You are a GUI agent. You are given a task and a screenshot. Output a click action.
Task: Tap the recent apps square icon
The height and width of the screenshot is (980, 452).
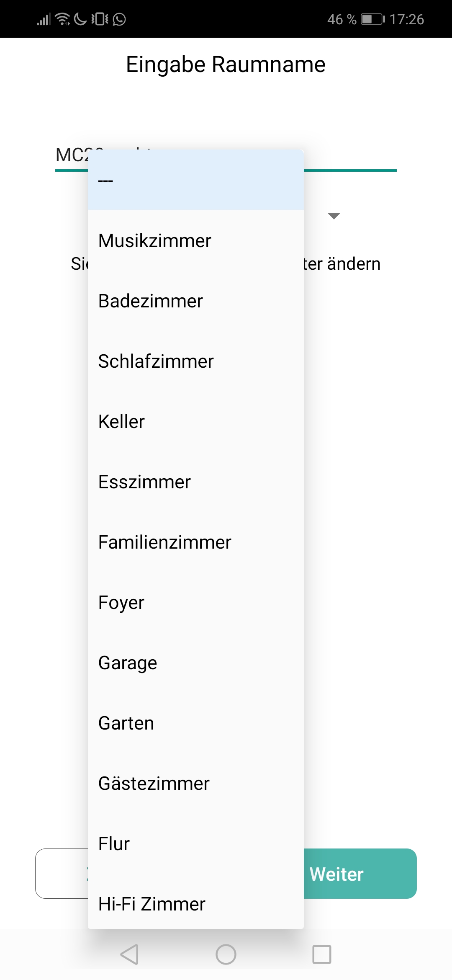[322, 954]
